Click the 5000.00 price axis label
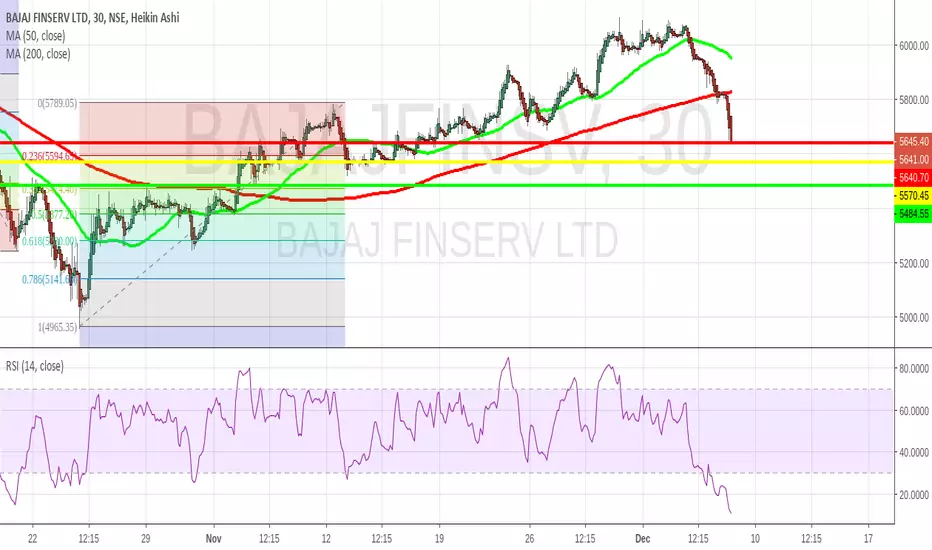Screen dimensions: 932x550 pos(914,318)
